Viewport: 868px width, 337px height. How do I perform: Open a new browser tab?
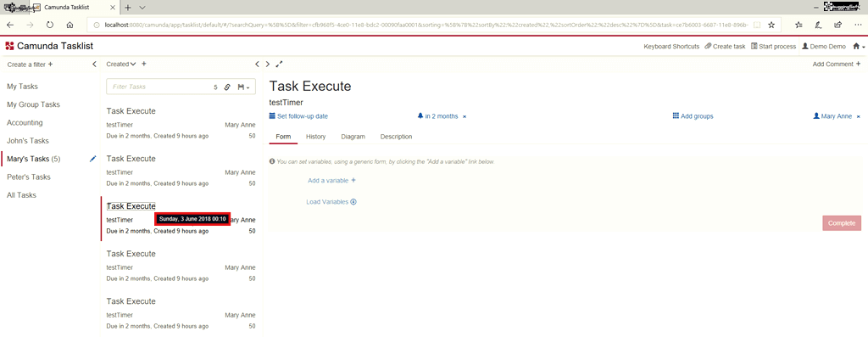click(128, 8)
